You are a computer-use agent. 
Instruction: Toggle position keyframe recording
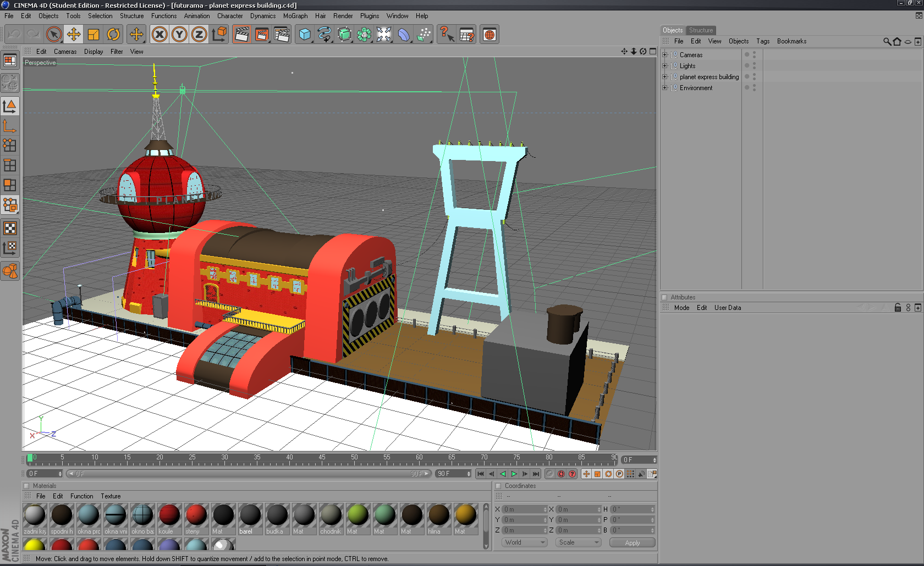pyautogui.click(x=586, y=474)
